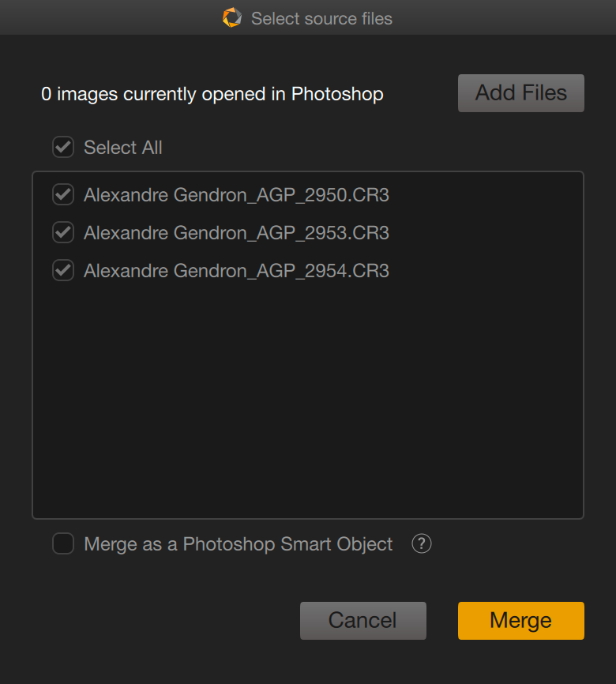Choose the Alexandre Gendron_AGP_2954.CR3 filename
The image size is (616, 684).
tap(236, 271)
